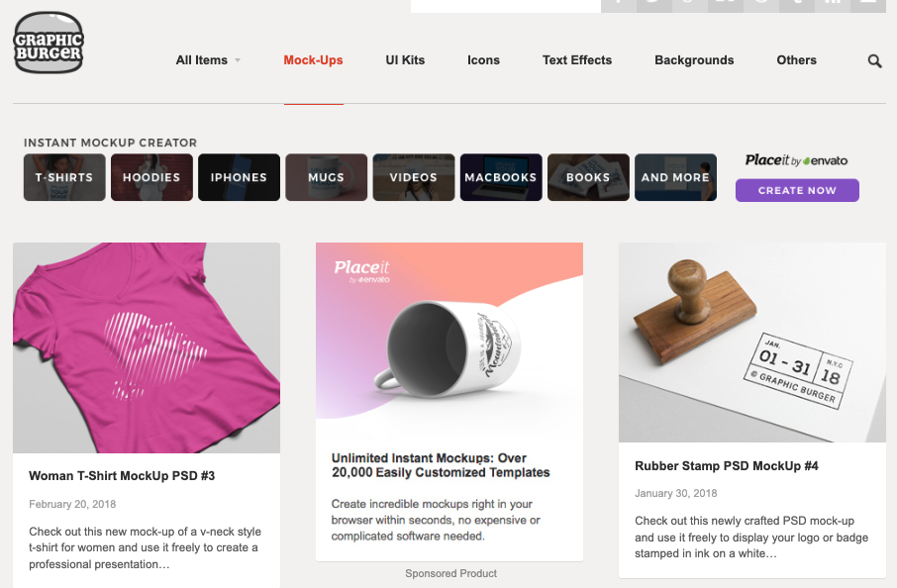Select the Mock-Ups menu item
The height and width of the screenshot is (588, 897).
point(314,60)
